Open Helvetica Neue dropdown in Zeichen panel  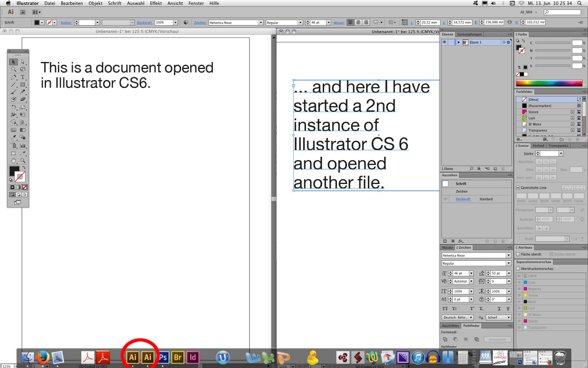point(508,256)
